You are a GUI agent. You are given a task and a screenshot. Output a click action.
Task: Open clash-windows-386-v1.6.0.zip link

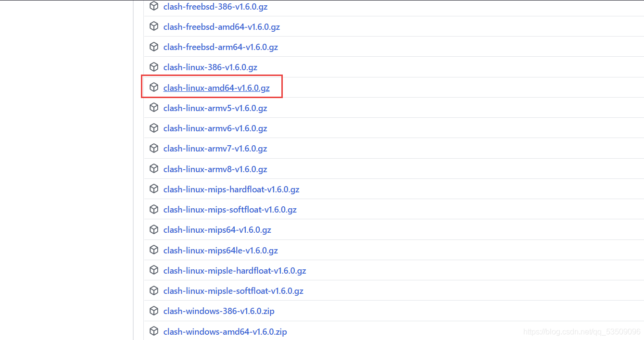[x=219, y=311]
